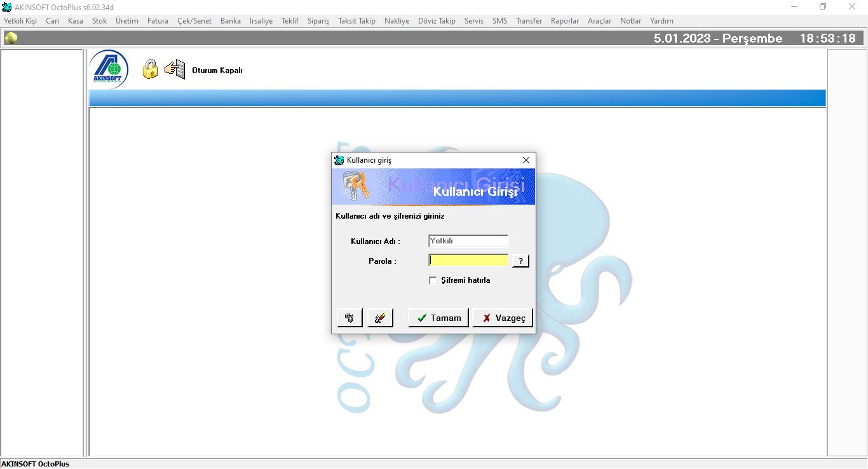Confirm login with the Tamam button
The image size is (868, 469).
pyautogui.click(x=438, y=318)
